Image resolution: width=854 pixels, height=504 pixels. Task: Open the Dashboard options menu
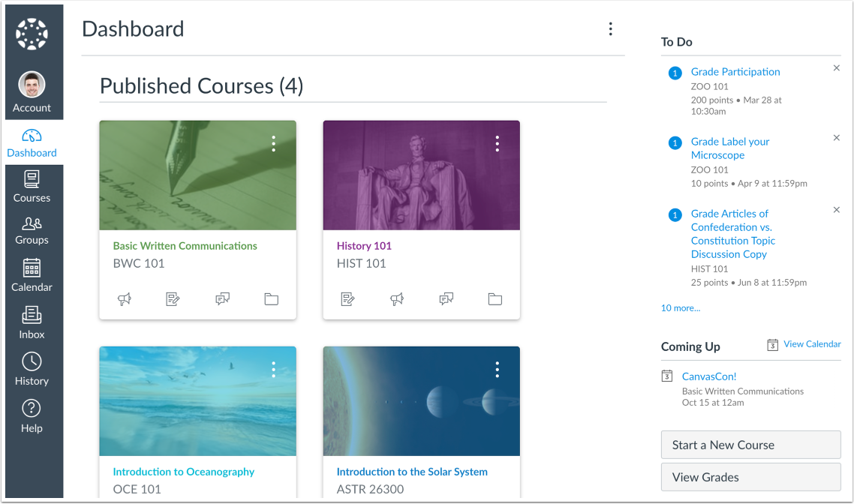click(x=610, y=28)
